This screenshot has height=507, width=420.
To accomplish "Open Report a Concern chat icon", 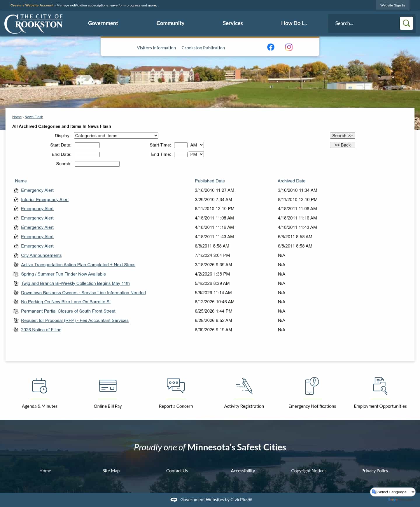I will point(176,386).
